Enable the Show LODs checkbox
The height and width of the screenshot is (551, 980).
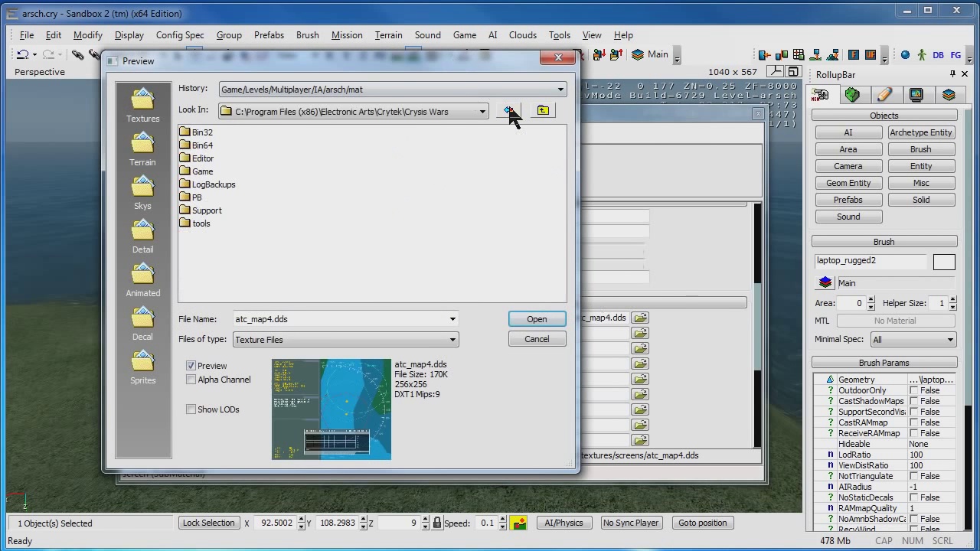click(191, 409)
